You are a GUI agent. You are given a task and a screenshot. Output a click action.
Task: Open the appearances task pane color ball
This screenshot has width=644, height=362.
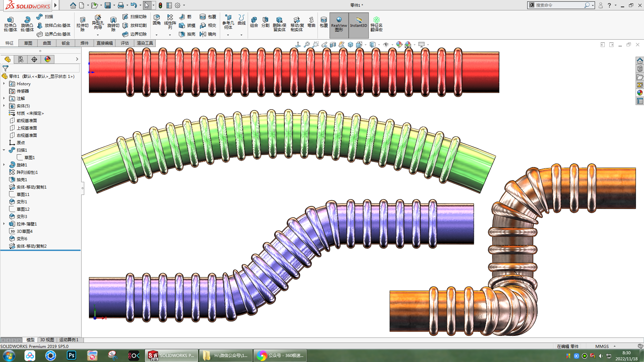tap(640, 93)
